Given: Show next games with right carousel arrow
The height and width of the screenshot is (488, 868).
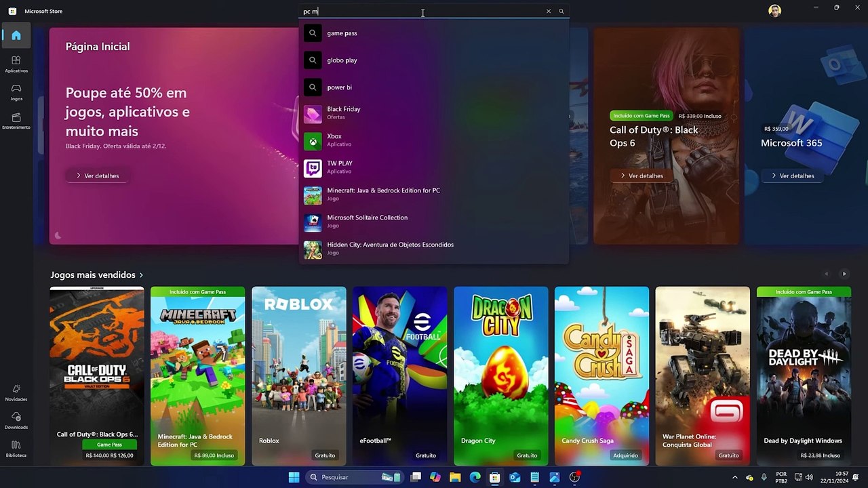Looking at the screenshot, I should pos(844,274).
